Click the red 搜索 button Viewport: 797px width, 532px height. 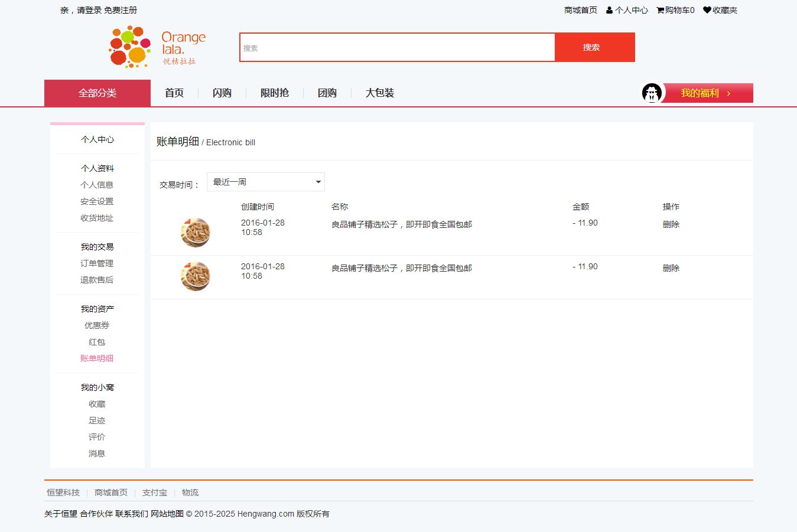(x=595, y=47)
